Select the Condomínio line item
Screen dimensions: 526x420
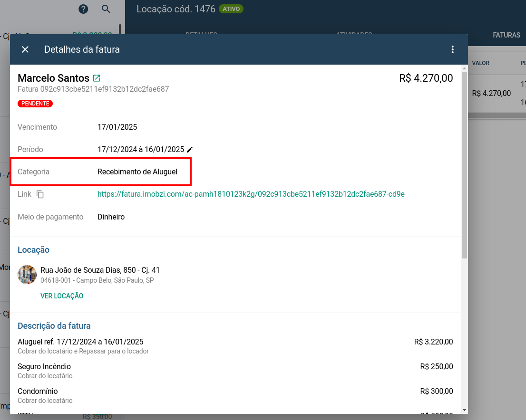[38, 391]
